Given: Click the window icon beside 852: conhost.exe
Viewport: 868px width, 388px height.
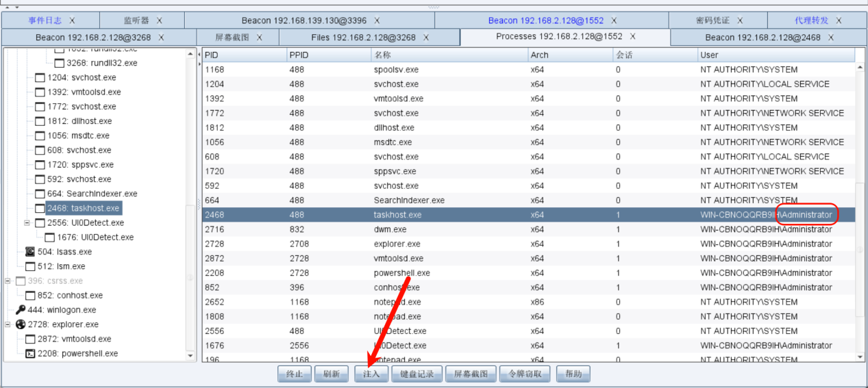Looking at the screenshot, I should point(30,296).
